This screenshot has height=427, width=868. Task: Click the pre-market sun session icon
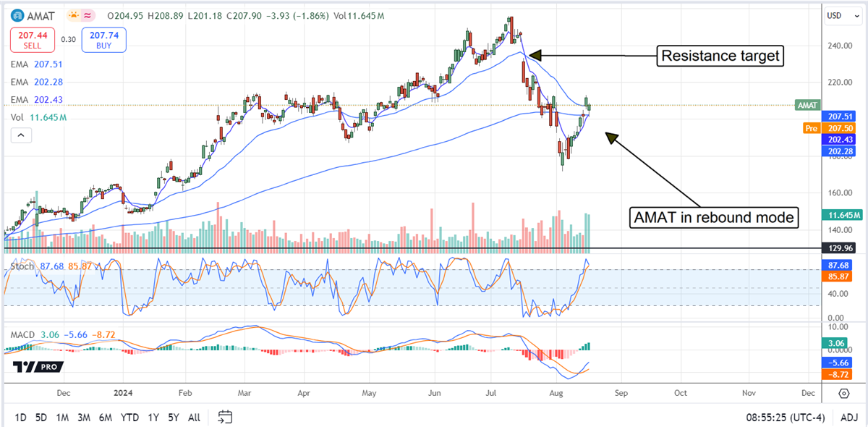[75, 15]
